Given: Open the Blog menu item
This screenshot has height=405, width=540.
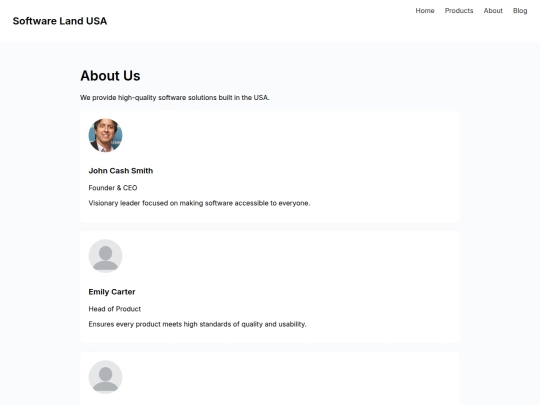Looking at the screenshot, I should (x=520, y=11).
